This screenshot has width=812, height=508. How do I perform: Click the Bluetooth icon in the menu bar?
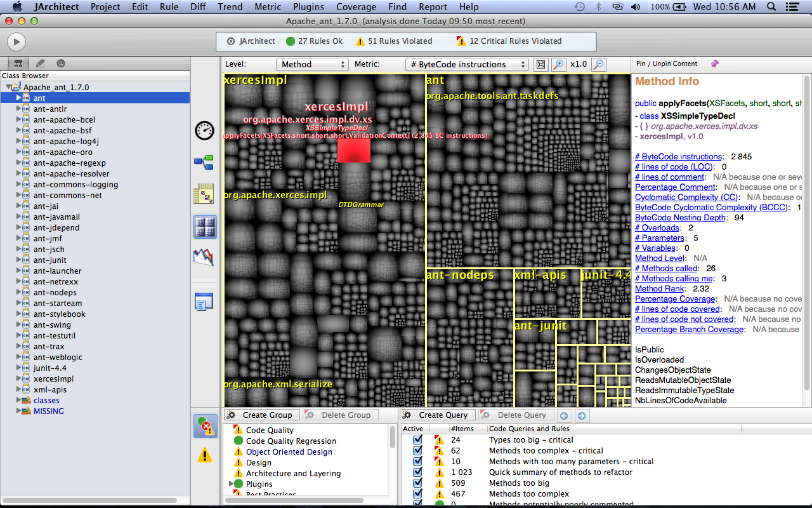598,7
